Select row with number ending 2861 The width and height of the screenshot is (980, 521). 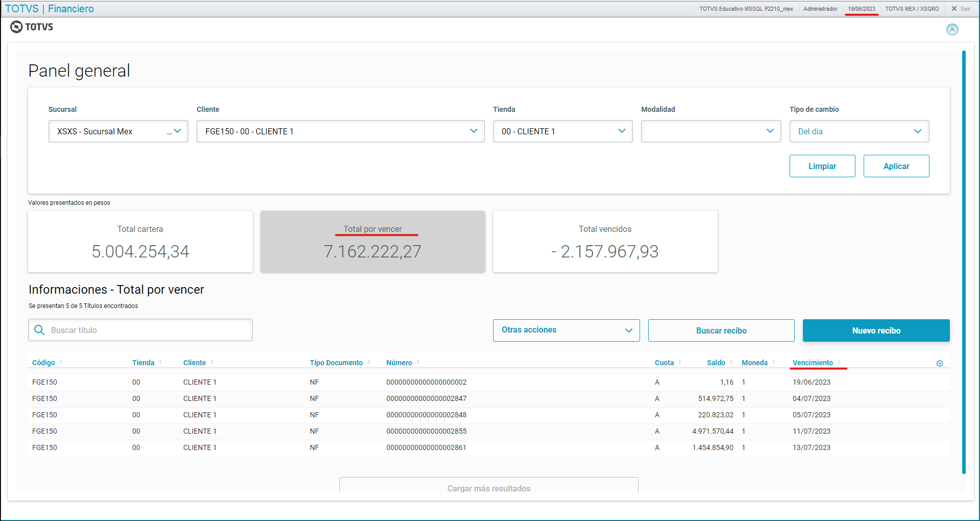[x=489, y=447]
